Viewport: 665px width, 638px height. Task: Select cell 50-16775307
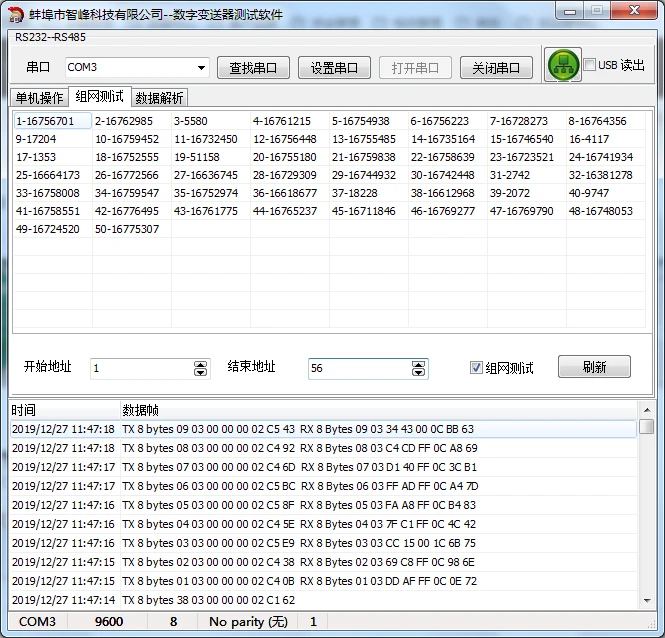point(131,229)
